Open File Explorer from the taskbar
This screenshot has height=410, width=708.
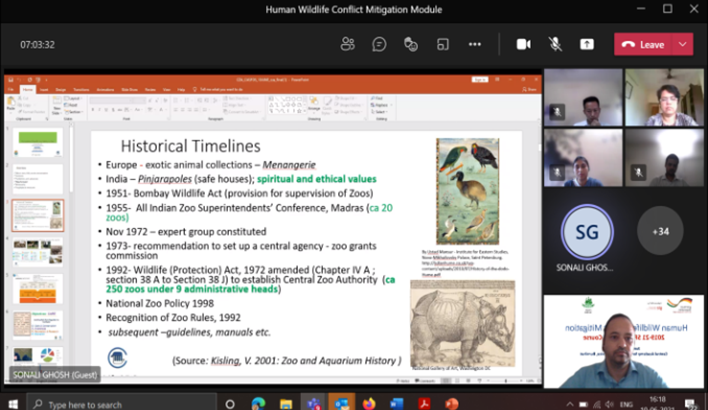tap(285, 403)
